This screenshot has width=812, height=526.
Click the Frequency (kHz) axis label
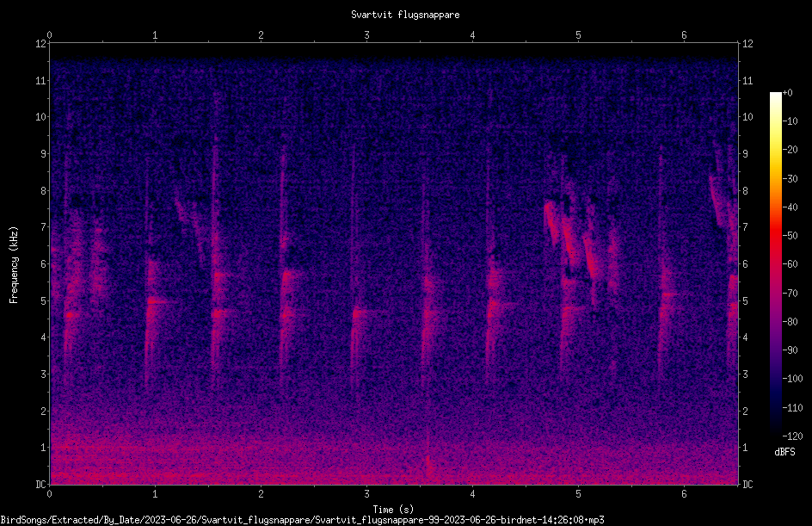coord(14,264)
